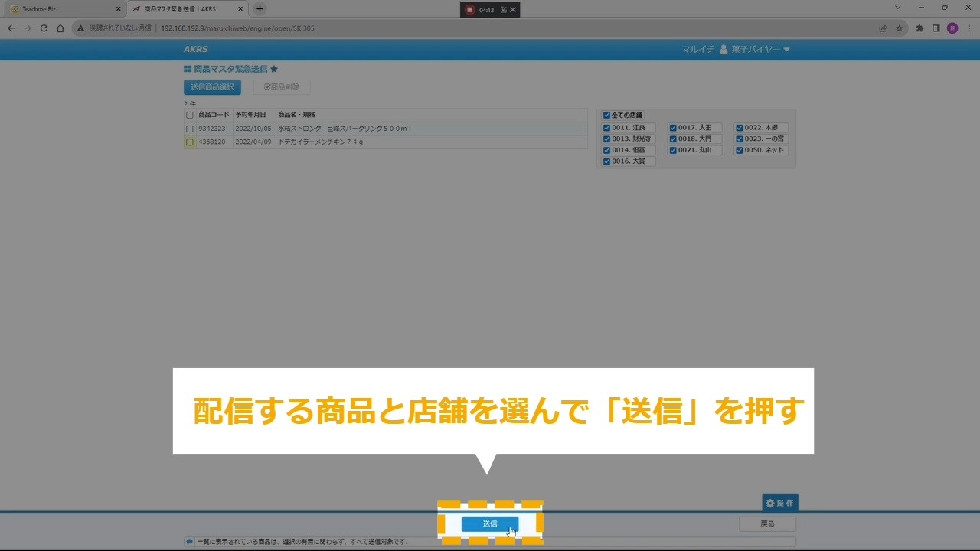Stop the screen recording with the red button
980x551 pixels.
point(470,10)
